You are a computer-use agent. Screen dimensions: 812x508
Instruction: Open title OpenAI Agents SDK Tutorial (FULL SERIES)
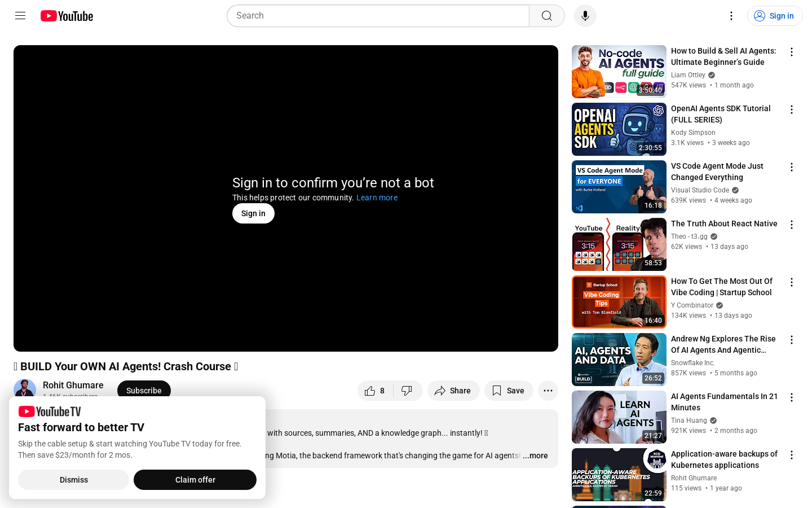point(721,114)
